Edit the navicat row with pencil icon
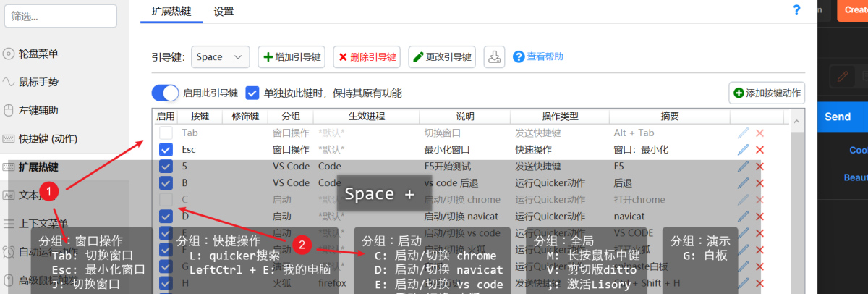This screenshot has height=294, width=868. (744, 216)
